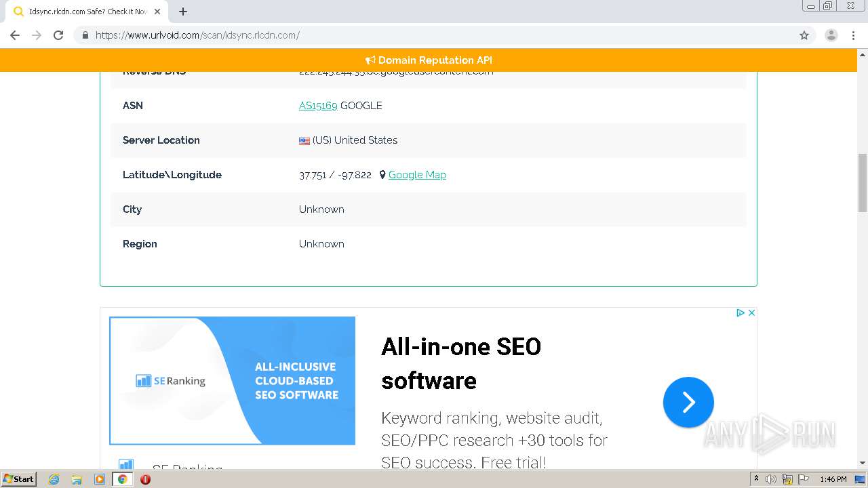The height and width of the screenshot is (488, 868).
Task: Click the scrollbar up arrow
Action: coord(863,54)
